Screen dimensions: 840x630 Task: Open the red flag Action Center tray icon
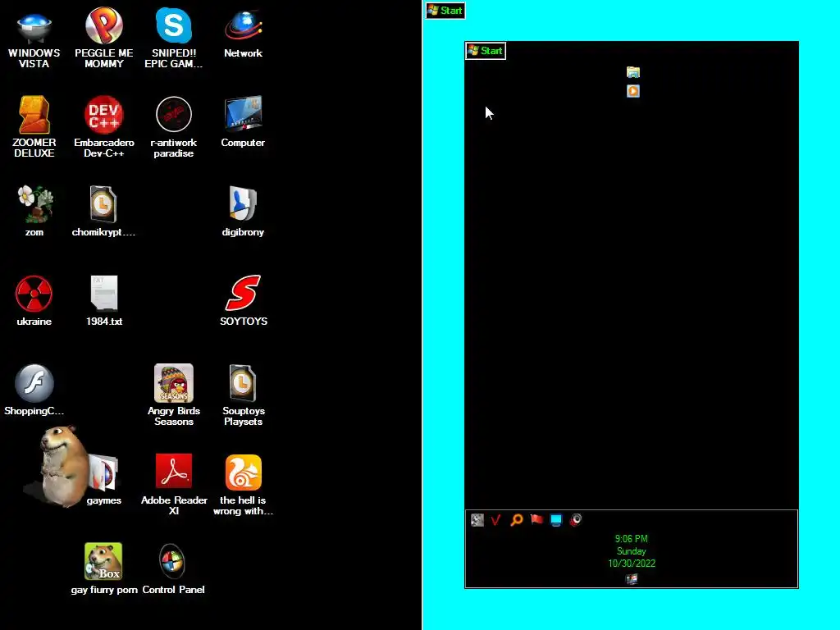pyautogui.click(x=536, y=519)
